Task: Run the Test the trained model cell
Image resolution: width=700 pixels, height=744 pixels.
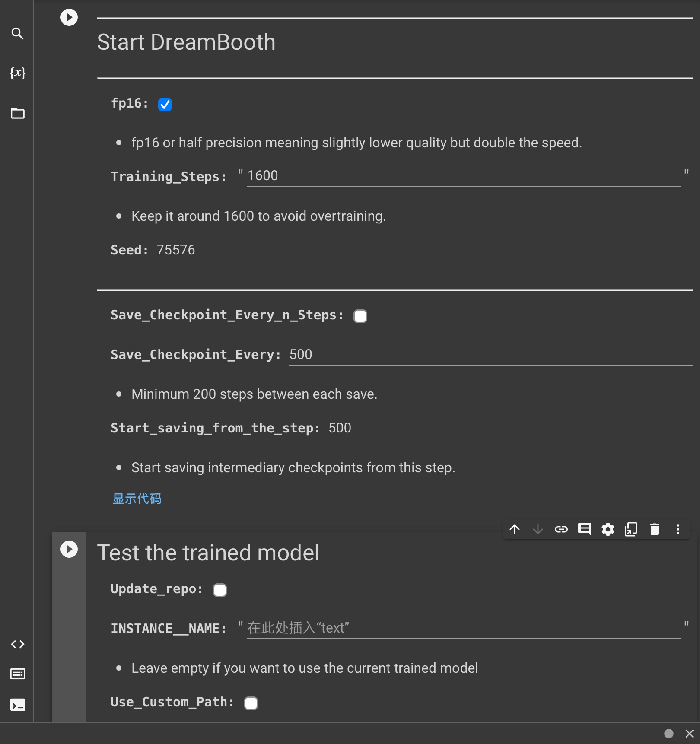Action: 69,549
